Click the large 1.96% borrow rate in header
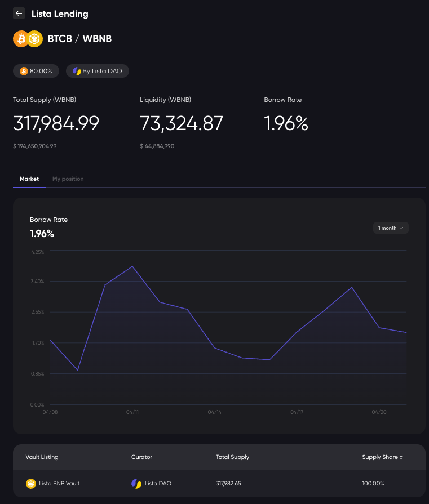Viewport: 429px width, 504px height. pos(286,123)
